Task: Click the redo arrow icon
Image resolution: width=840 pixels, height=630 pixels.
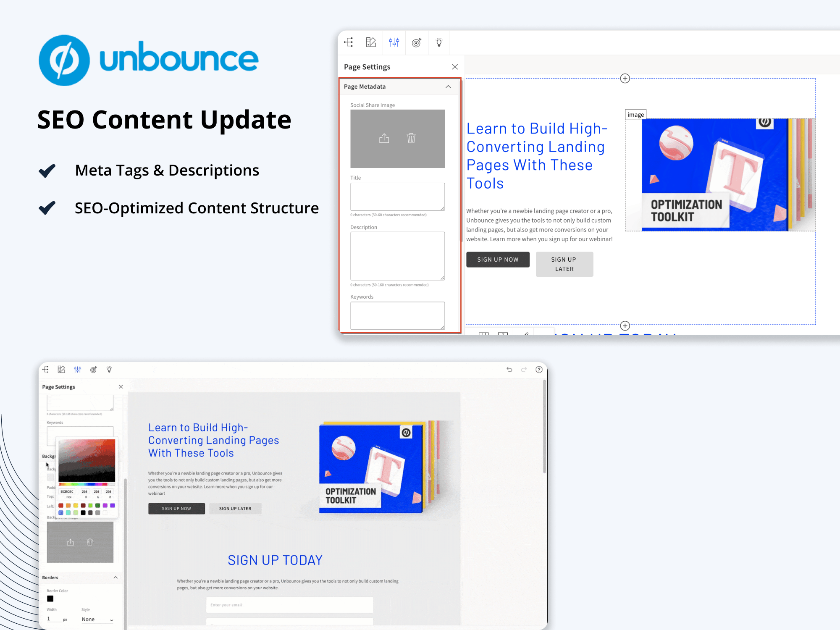Action: click(524, 370)
